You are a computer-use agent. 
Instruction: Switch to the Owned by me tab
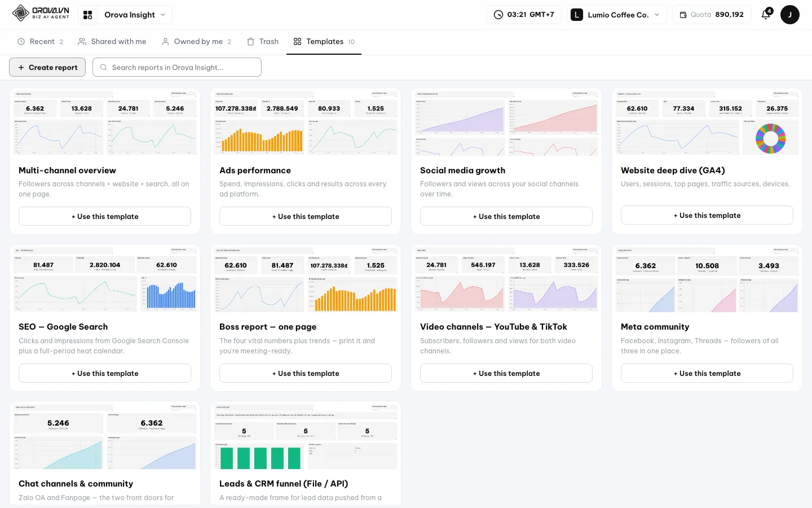point(196,42)
